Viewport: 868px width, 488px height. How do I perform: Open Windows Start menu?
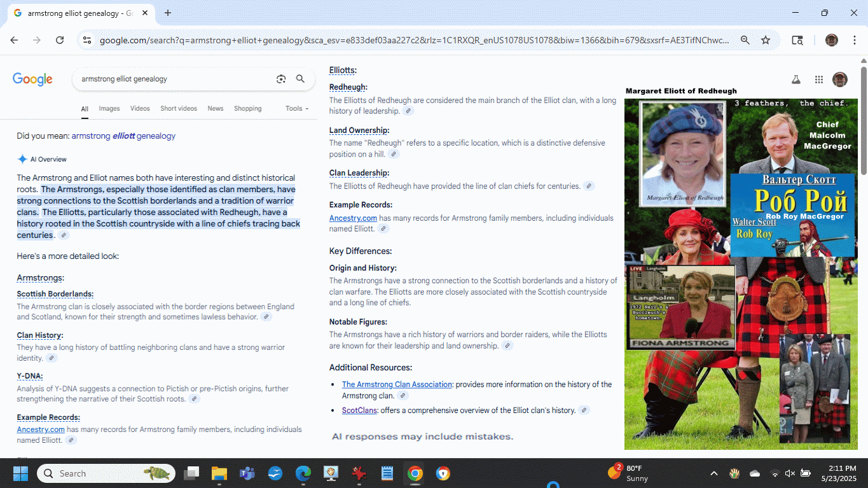(x=20, y=473)
